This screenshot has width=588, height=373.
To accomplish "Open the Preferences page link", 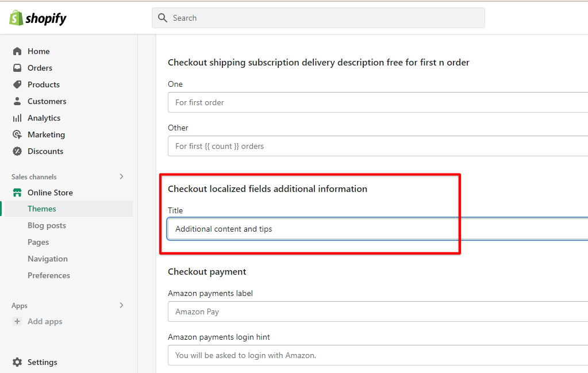I will tap(49, 275).
